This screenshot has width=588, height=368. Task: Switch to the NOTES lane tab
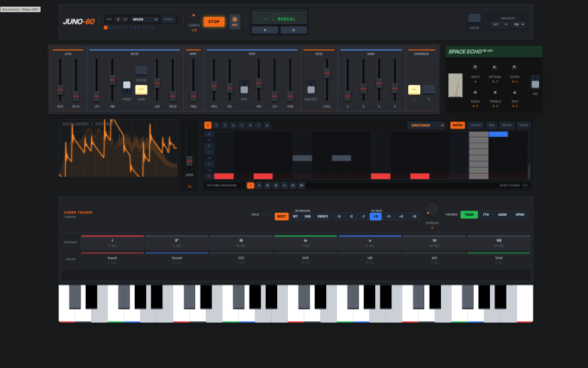click(458, 125)
